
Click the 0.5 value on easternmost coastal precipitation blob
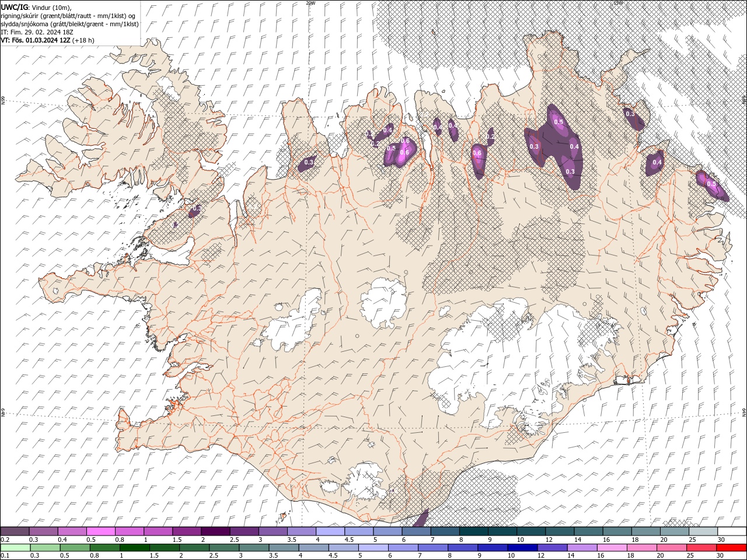[x=711, y=184]
